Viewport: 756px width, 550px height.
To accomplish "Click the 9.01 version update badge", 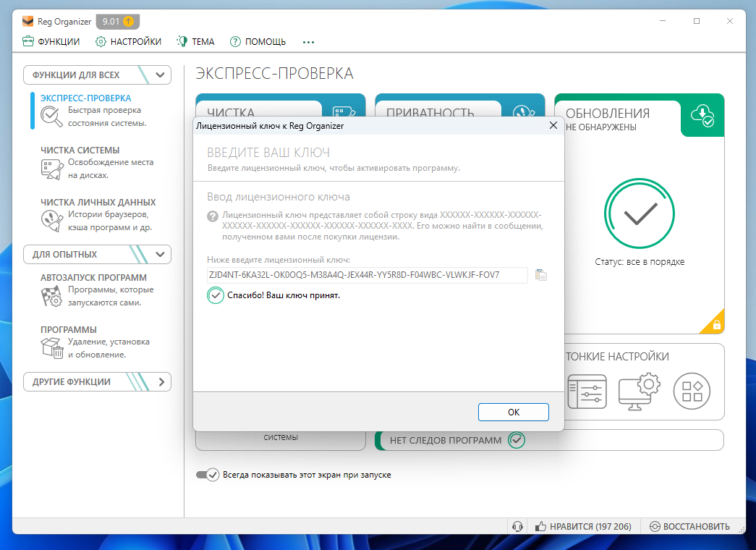I will (118, 21).
